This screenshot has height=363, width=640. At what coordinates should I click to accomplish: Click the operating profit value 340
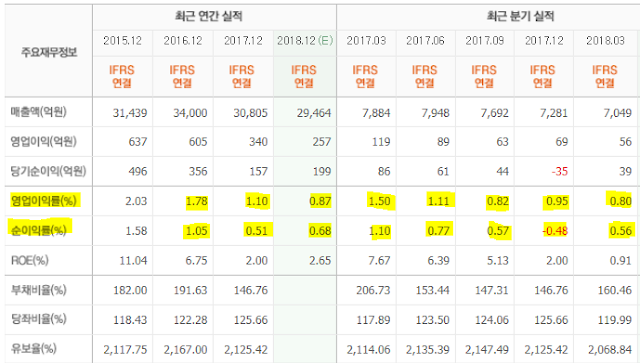pos(258,142)
